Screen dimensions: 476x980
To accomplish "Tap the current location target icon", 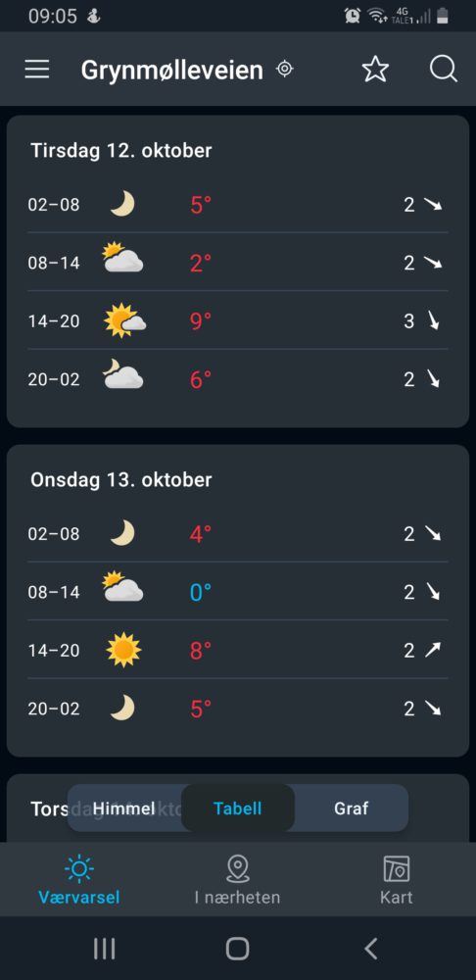I will tap(285, 69).
